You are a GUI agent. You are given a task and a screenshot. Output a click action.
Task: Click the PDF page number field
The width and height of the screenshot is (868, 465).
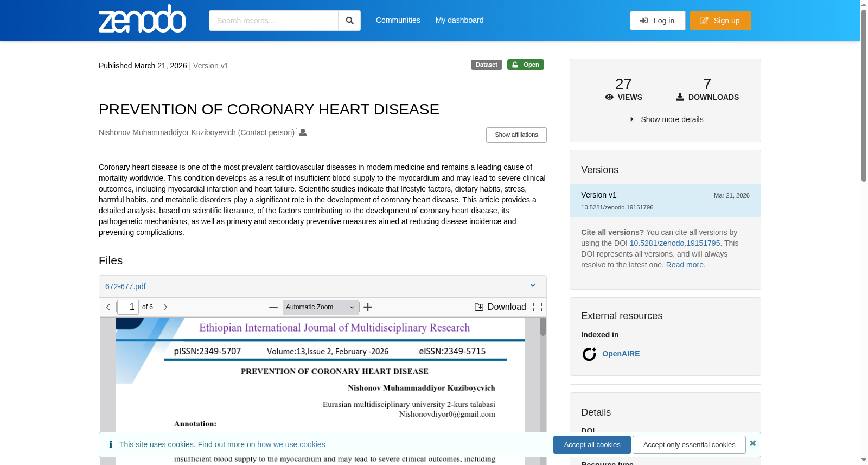128,307
